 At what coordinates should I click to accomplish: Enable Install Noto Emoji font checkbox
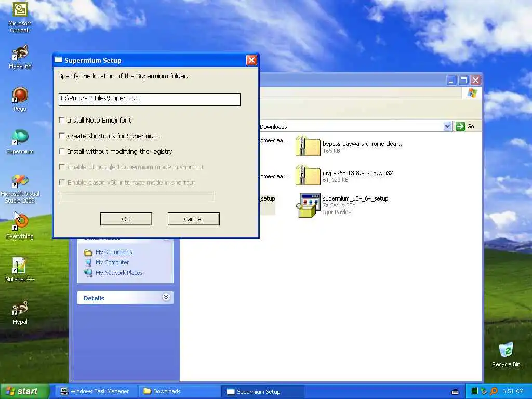62,120
